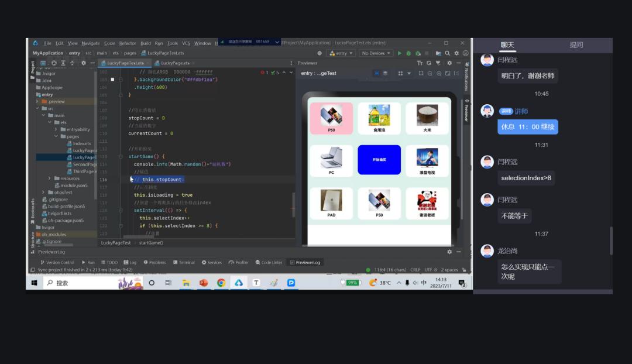The height and width of the screenshot is (364, 632).
Task: Open the Terminal tool window
Action: [186, 263]
